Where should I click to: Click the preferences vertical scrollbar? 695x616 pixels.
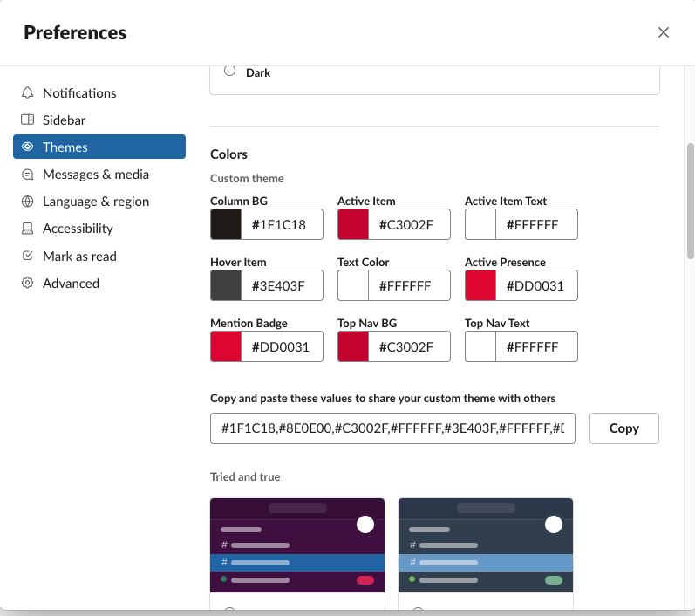[x=690, y=201]
